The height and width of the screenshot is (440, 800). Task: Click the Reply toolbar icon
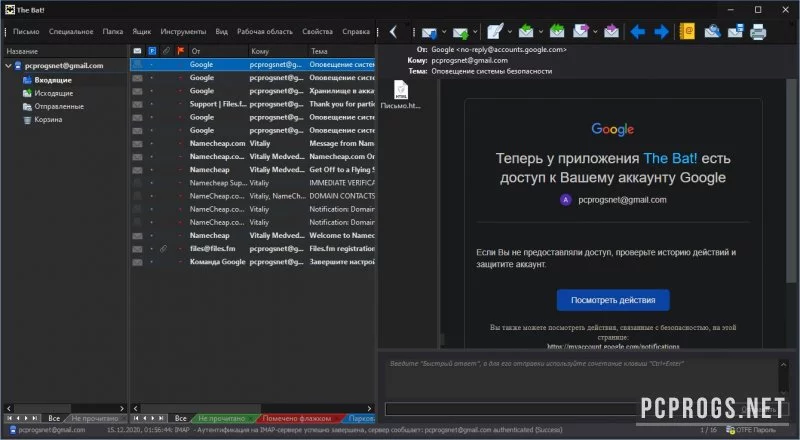526,32
